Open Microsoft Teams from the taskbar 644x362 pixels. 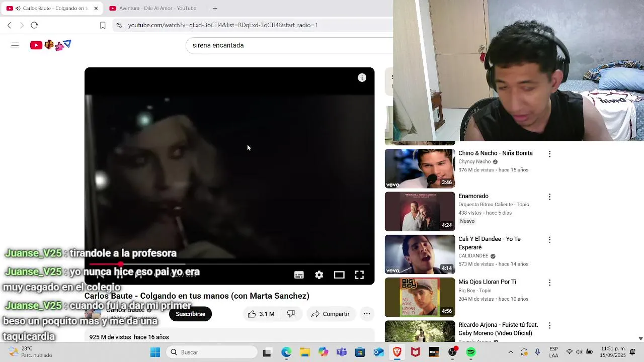pyautogui.click(x=342, y=352)
